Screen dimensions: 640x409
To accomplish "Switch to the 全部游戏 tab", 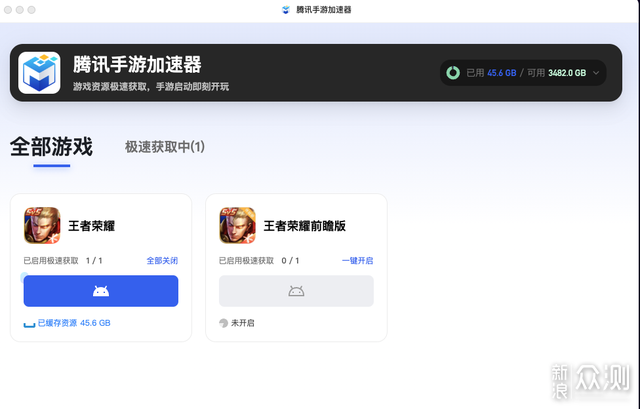I will [x=51, y=147].
